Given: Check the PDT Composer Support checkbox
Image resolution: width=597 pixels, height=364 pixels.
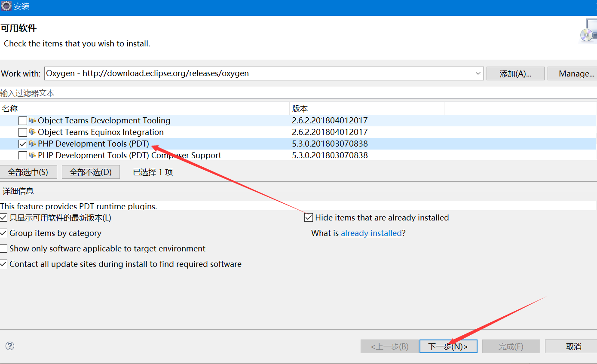Looking at the screenshot, I should [x=23, y=156].
